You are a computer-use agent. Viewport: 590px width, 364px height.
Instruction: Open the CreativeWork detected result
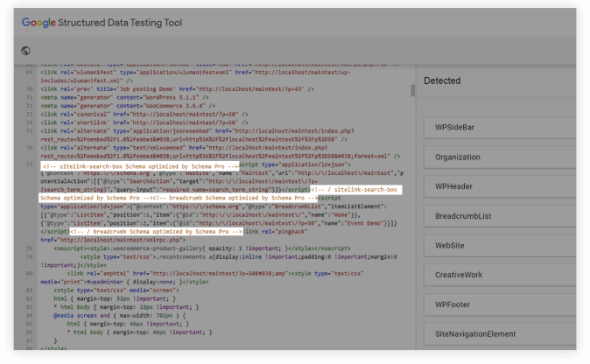[x=500, y=275]
